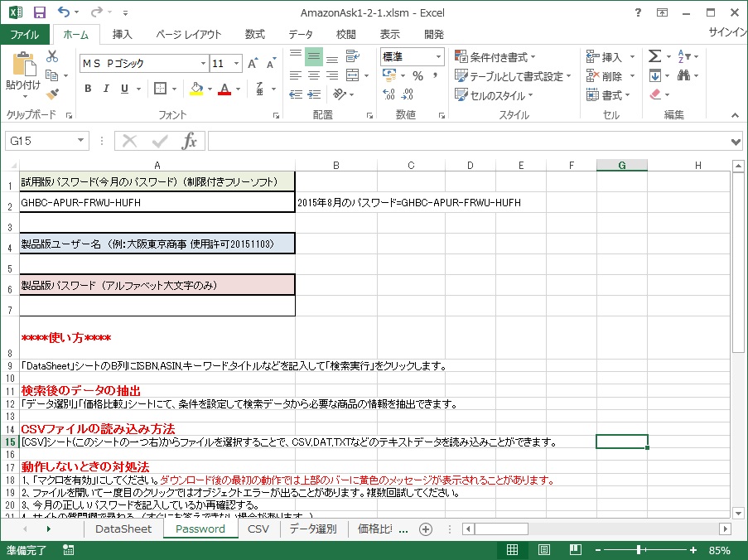Click the Paste clipboard icon
748x560 pixels.
point(23,64)
